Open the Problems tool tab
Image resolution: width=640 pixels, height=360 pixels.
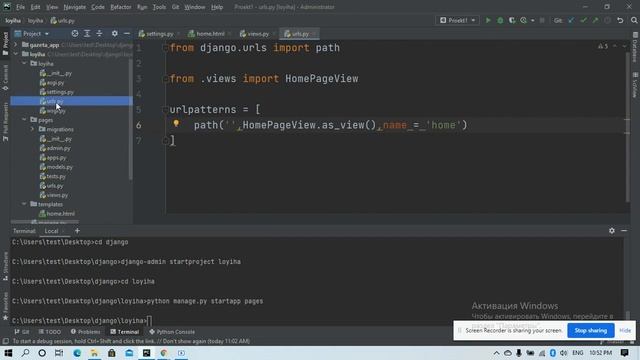(85, 332)
